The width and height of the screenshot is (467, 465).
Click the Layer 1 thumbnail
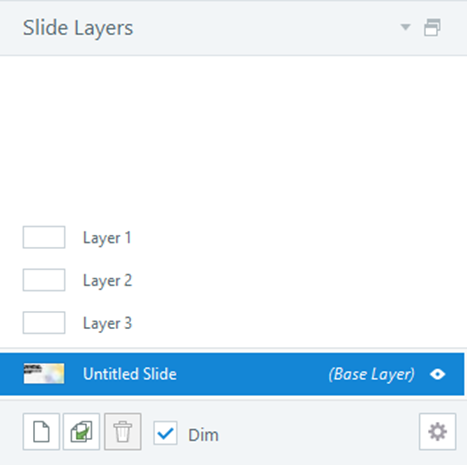click(x=44, y=237)
